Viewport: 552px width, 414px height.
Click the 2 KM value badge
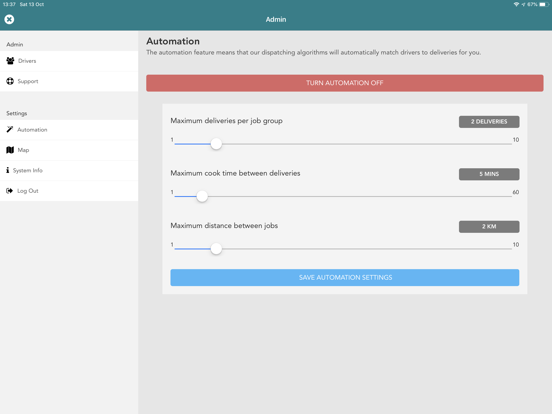(489, 226)
